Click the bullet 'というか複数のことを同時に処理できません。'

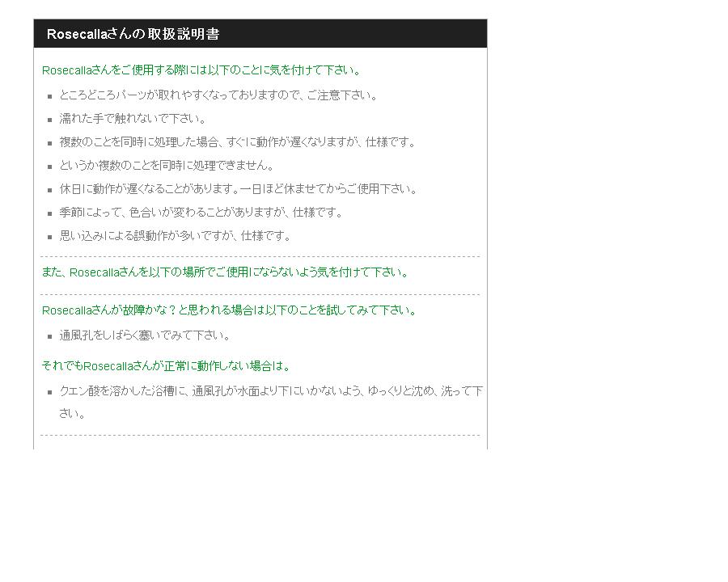[167, 165]
